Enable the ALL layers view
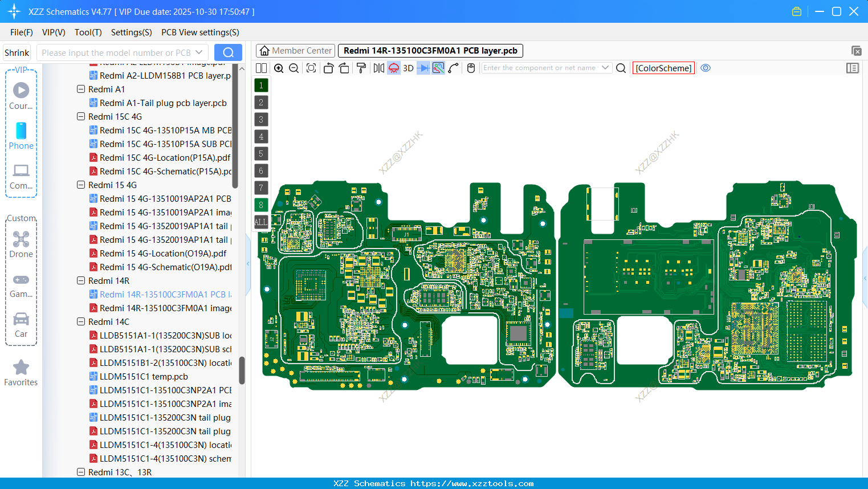The height and width of the screenshot is (489, 868). [x=260, y=222]
